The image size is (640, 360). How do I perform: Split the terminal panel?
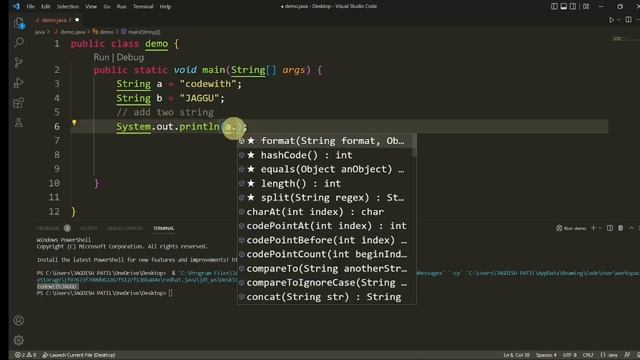tap(610, 228)
